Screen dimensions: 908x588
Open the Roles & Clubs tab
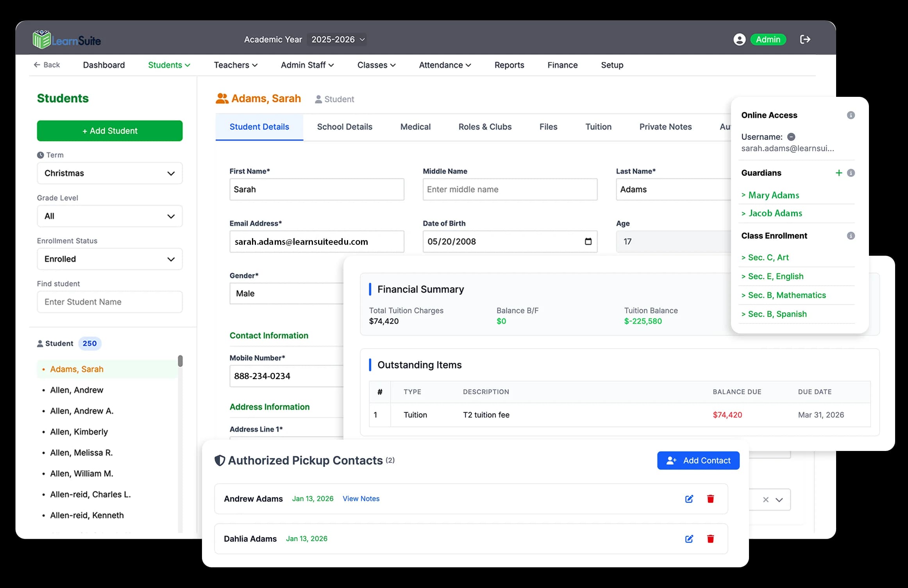click(485, 127)
